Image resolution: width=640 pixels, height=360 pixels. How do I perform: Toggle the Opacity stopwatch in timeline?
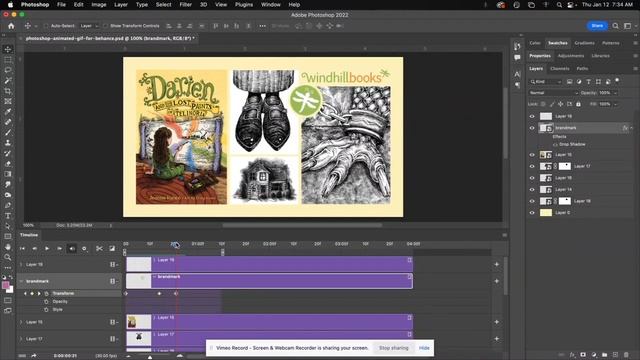tap(46, 302)
